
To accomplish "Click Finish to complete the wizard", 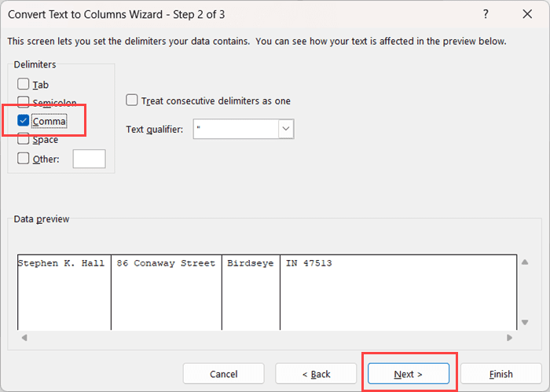I will pos(500,374).
